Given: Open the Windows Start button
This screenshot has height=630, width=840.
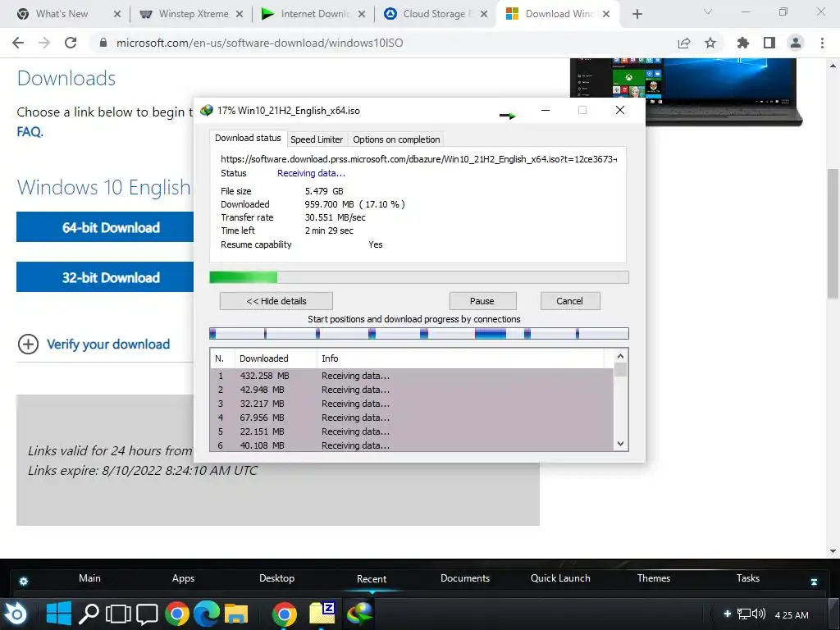Looking at the screenshot, I should (58, 614).
